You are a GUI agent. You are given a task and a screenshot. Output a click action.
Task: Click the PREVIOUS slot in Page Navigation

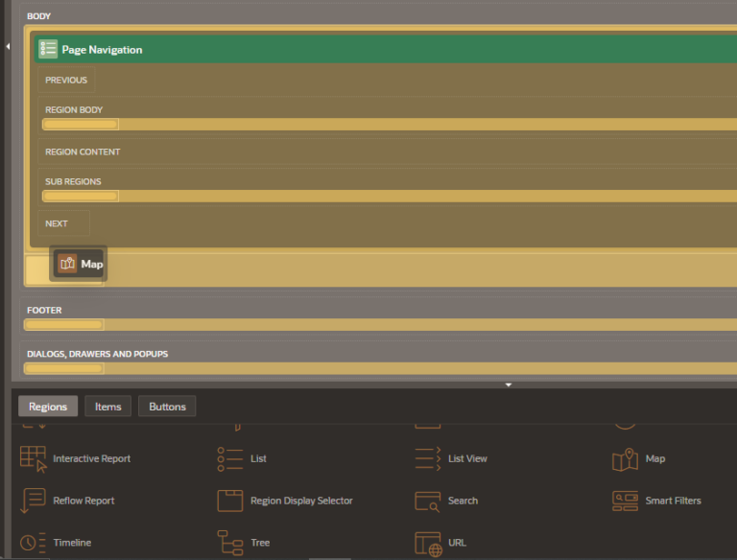point(66,81)
